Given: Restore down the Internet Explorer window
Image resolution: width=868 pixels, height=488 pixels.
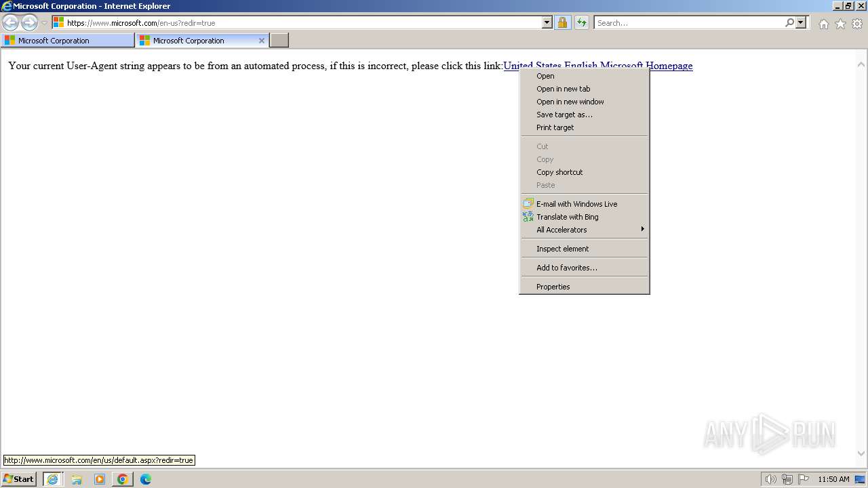Looking at the screenshot, I should tap(848, 5).
